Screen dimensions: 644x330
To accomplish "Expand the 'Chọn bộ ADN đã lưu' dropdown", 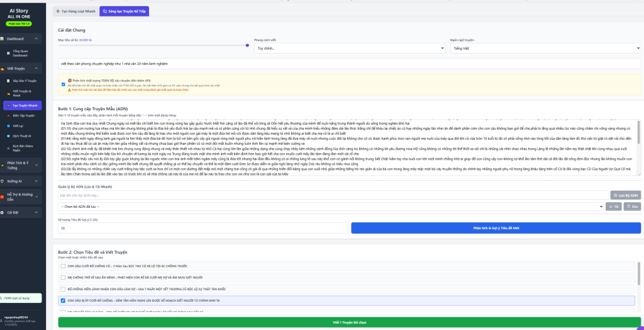I will click(x=330, y=206).
